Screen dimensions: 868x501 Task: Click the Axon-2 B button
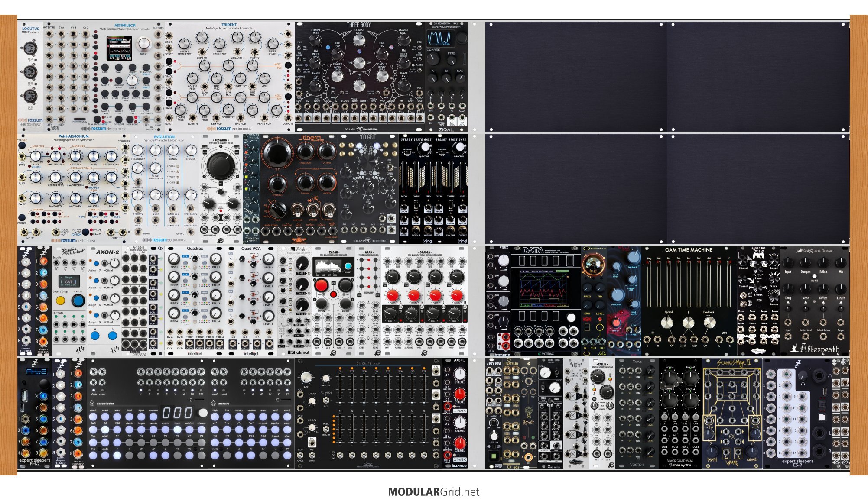(x=113, y=336)
